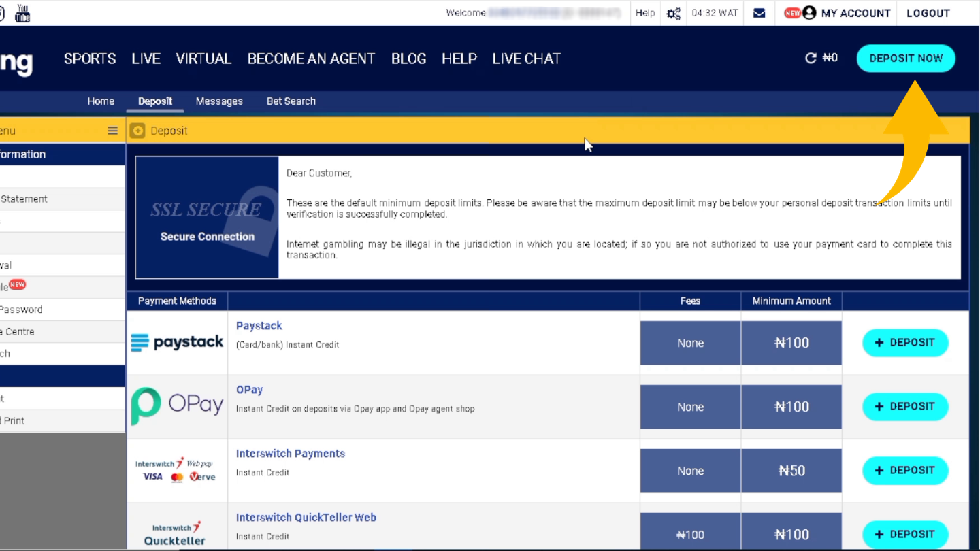Click the Password sidebar item

pos(62,310)
